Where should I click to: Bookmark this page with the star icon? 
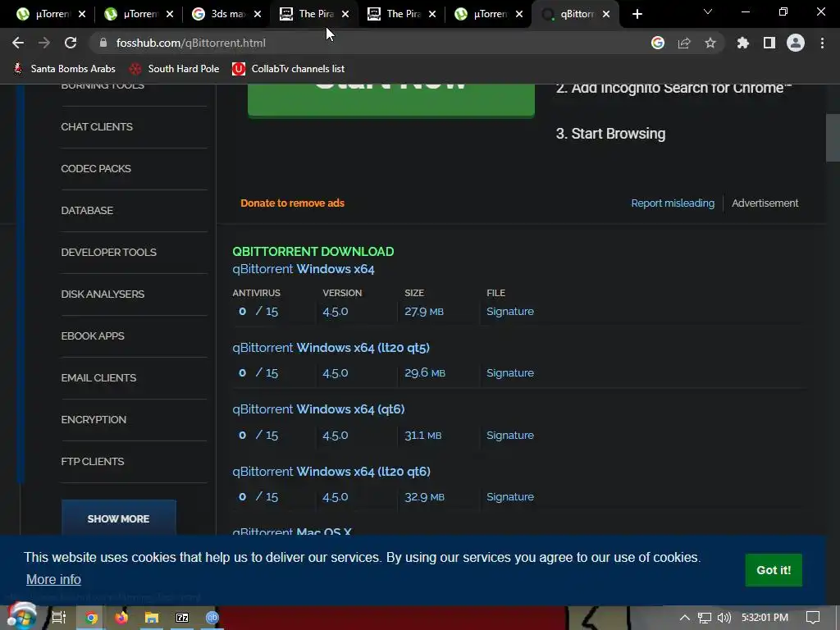[710, 43]
